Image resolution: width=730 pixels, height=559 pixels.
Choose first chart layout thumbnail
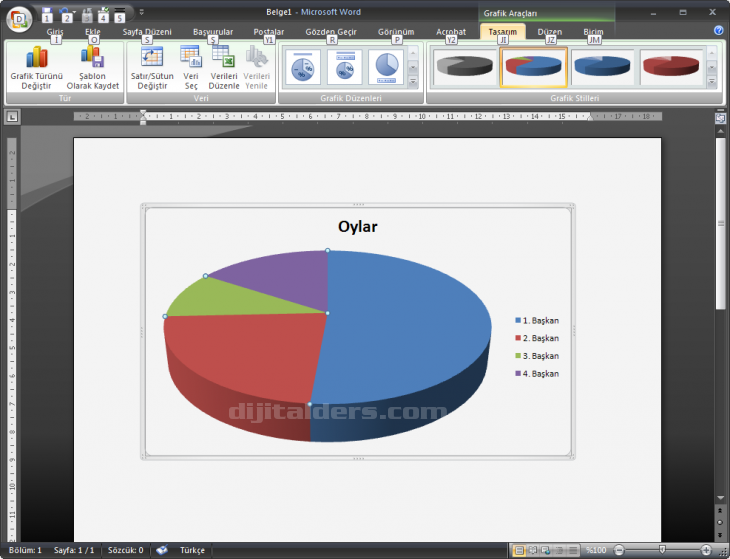pos(303,67)
